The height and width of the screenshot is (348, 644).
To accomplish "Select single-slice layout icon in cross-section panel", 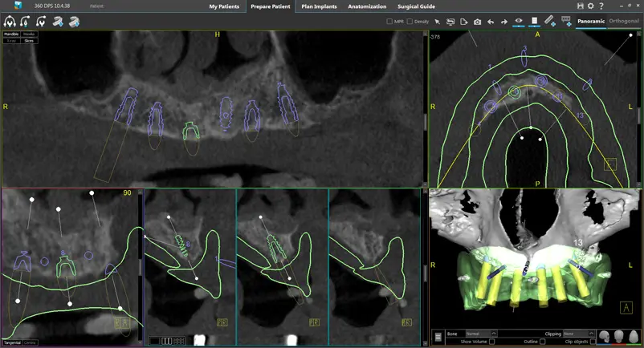I will (x=154, y=341).
